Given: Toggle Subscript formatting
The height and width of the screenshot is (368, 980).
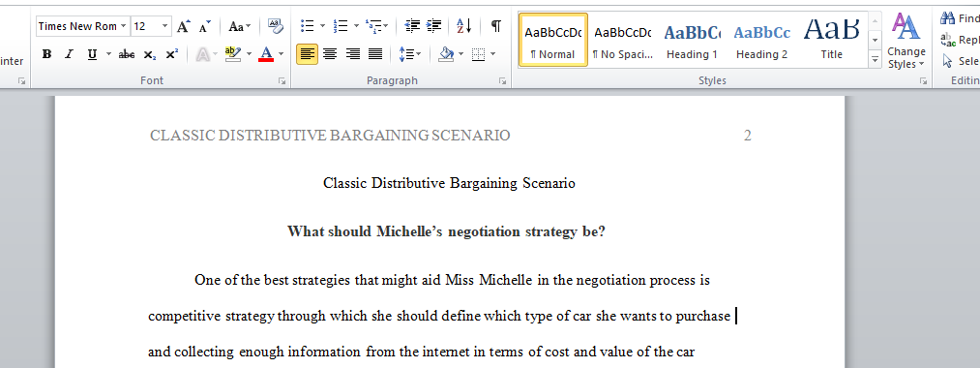Looking at the screenshot, I should point(149,54).
